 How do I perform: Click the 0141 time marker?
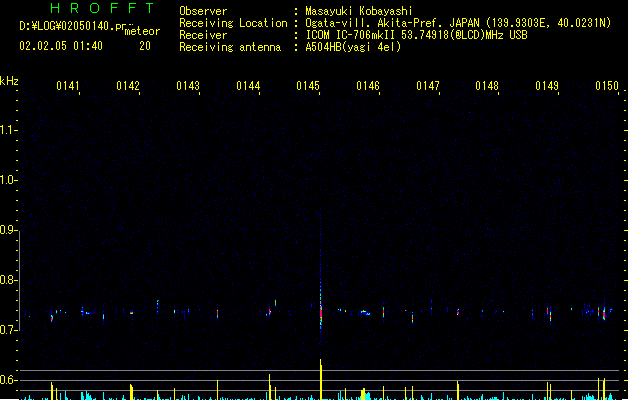pyautogui.click(x=68, y=86)
